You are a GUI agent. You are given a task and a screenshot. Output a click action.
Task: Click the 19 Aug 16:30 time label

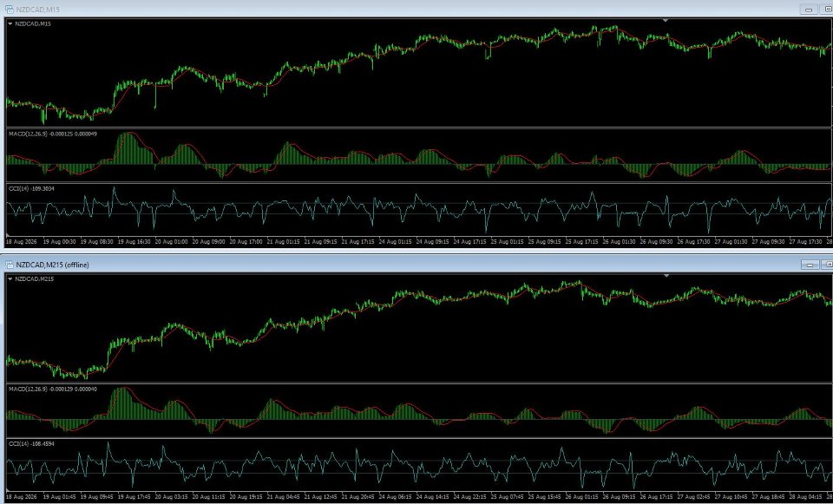point(134,242)
